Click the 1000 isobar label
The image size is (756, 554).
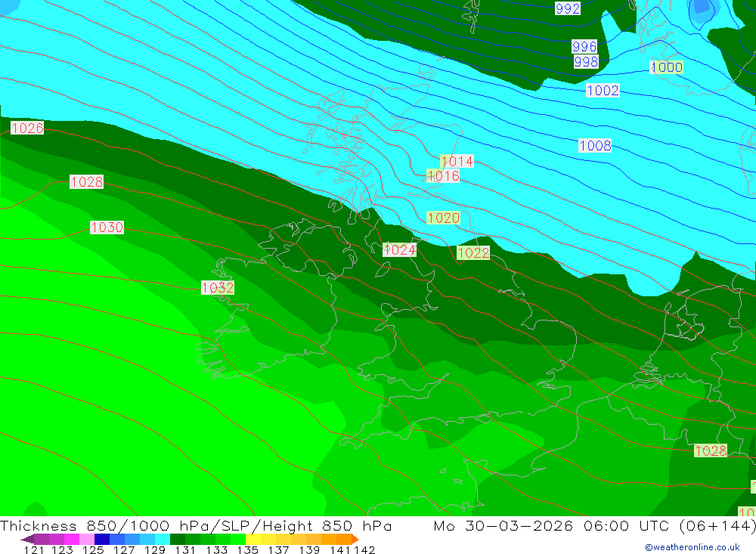pos(668,67)
